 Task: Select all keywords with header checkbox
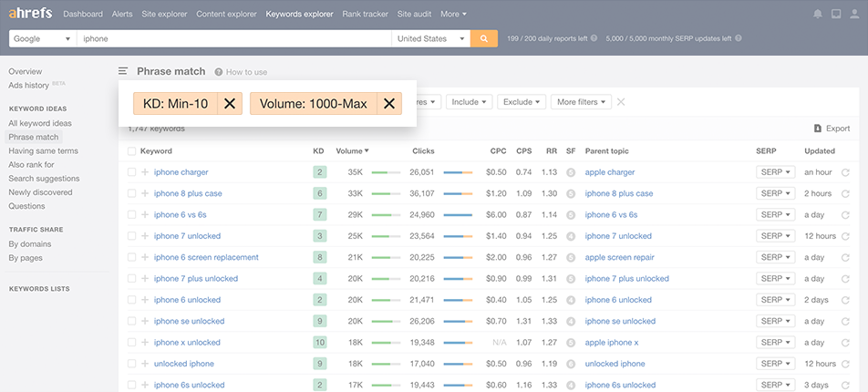(x=132, y=151)
